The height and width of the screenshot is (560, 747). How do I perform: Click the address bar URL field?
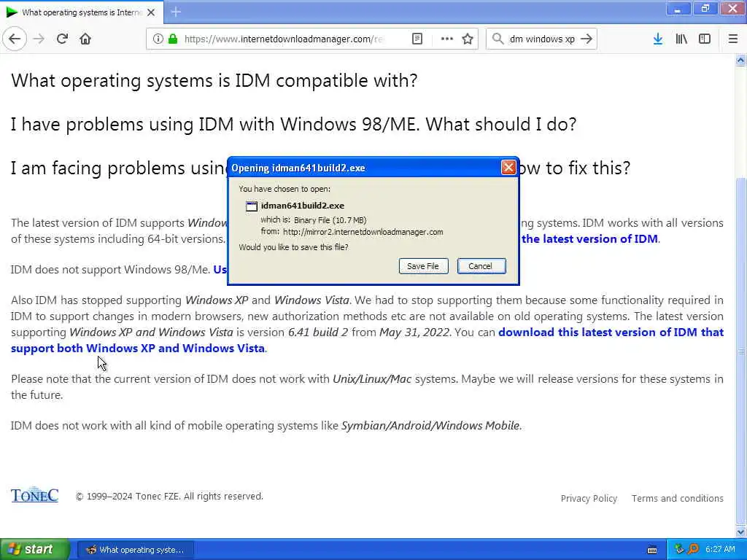[283, 39]
